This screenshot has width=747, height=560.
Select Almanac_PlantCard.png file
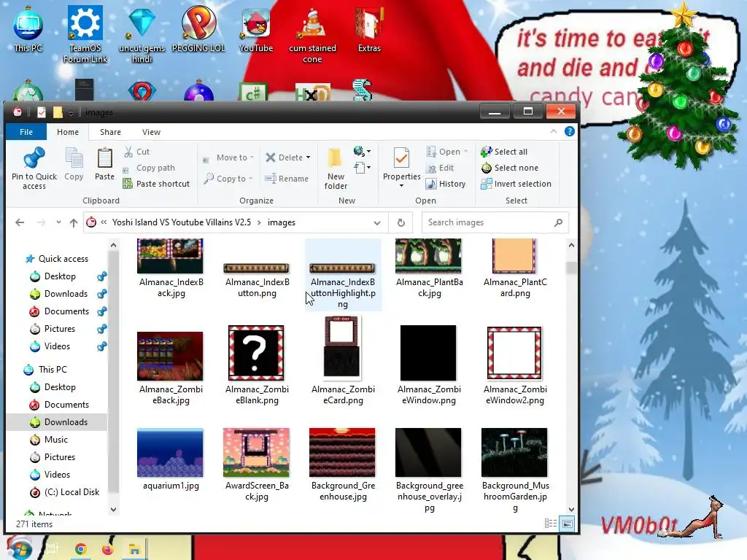(514, 270)
